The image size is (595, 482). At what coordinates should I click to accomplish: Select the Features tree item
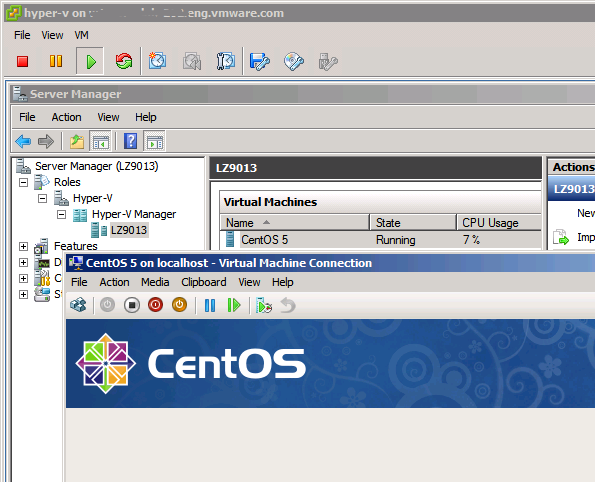76,246
